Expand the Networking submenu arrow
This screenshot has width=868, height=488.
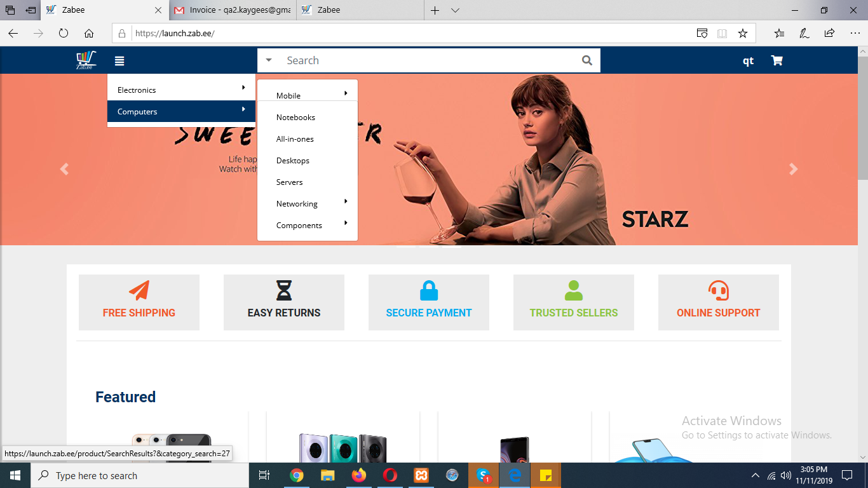pos(346,201)
